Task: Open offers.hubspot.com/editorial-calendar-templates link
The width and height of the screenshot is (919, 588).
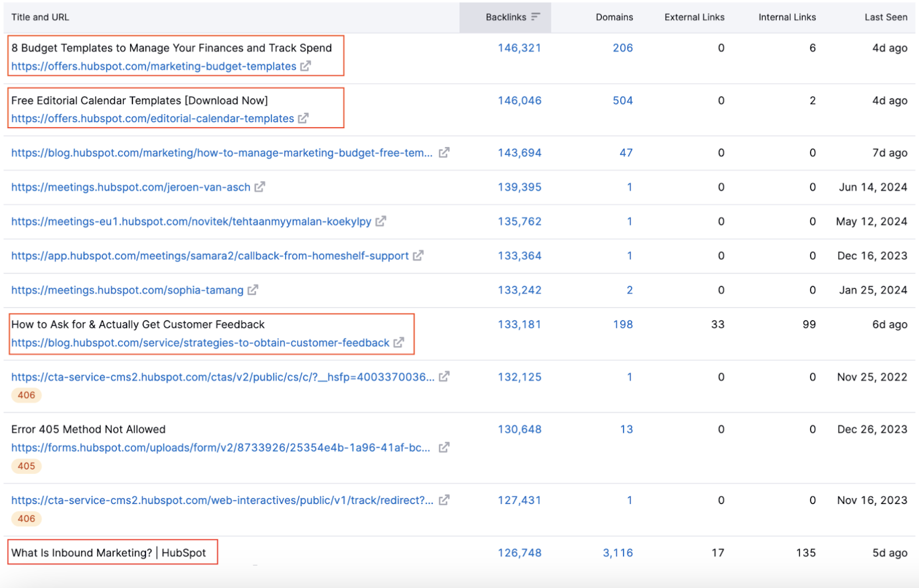Action: [153, 119]
